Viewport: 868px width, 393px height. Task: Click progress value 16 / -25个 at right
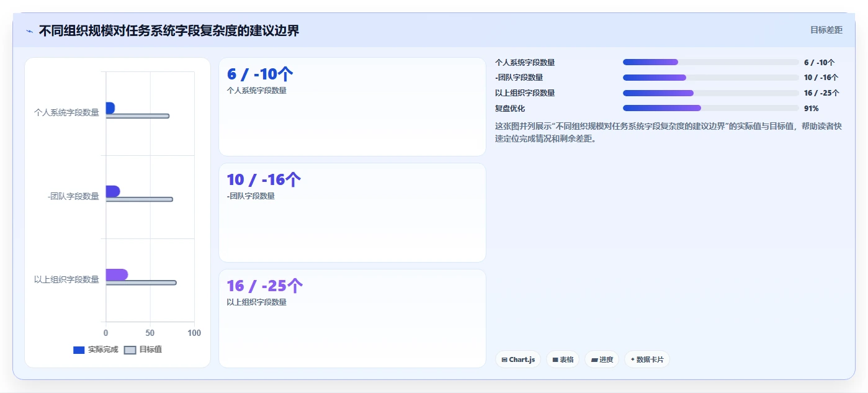(821, 93)
